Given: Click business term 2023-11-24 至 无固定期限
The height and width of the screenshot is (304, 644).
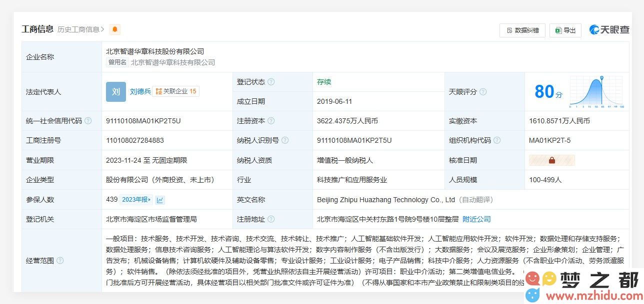Looking at the screenshot, I should point(146,160).
